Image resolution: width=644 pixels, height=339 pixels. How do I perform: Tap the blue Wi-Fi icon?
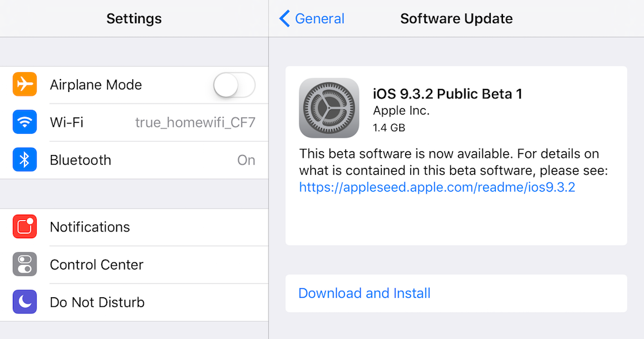coord(24,122)
